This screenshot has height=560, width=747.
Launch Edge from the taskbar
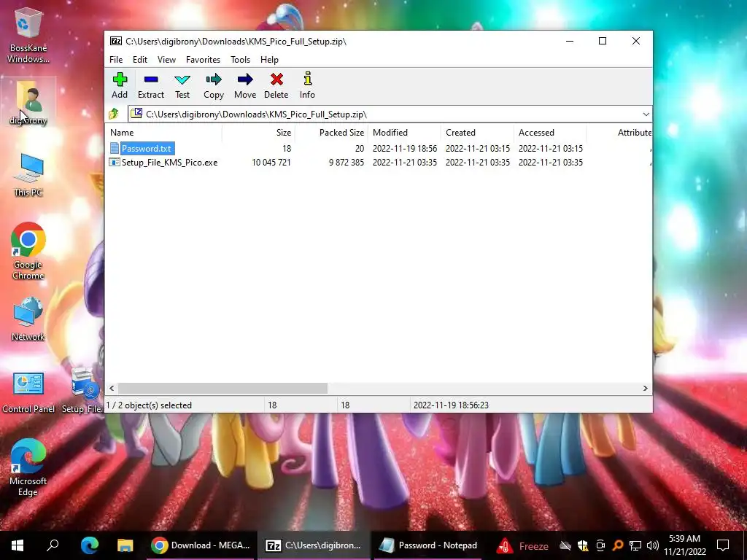pos(90,545)
